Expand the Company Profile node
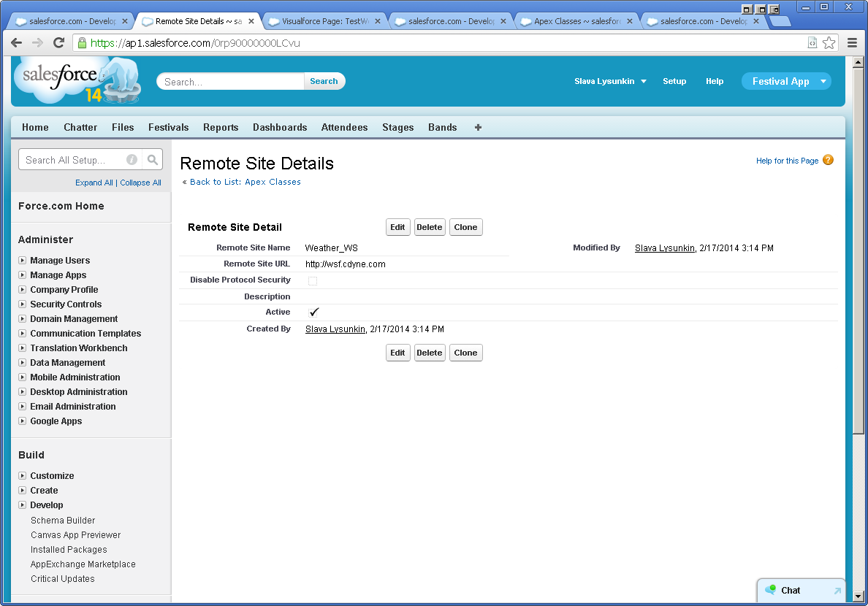Screen dimensions: 868x606 tap(22, 289)
